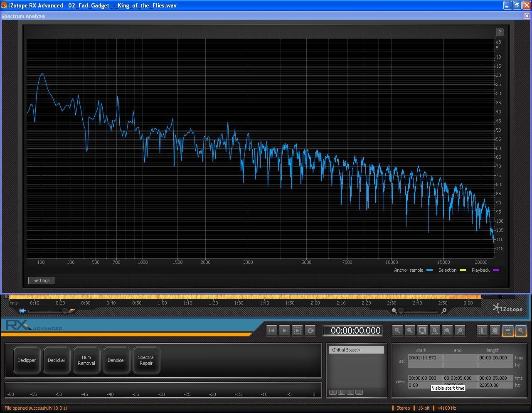
Task: Toggle loop playback
Action: point(310,330)
